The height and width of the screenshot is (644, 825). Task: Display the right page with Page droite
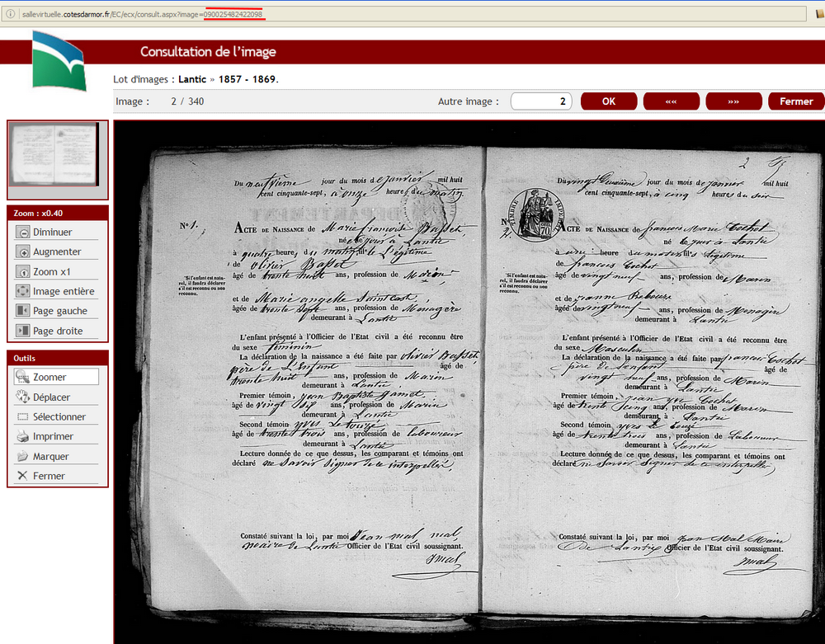[x=24, y=331]
